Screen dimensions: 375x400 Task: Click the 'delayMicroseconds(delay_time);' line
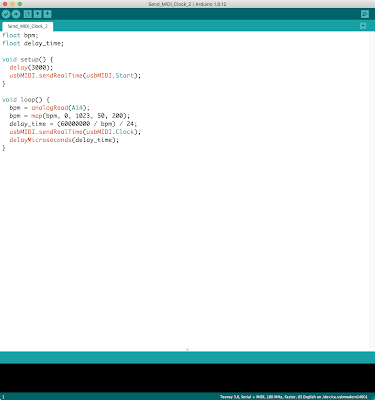64,140
